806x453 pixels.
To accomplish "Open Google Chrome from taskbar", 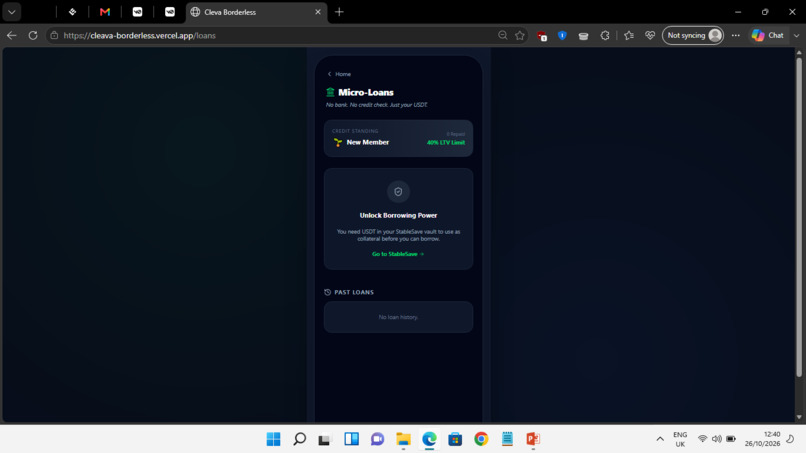I will point(481,439).
